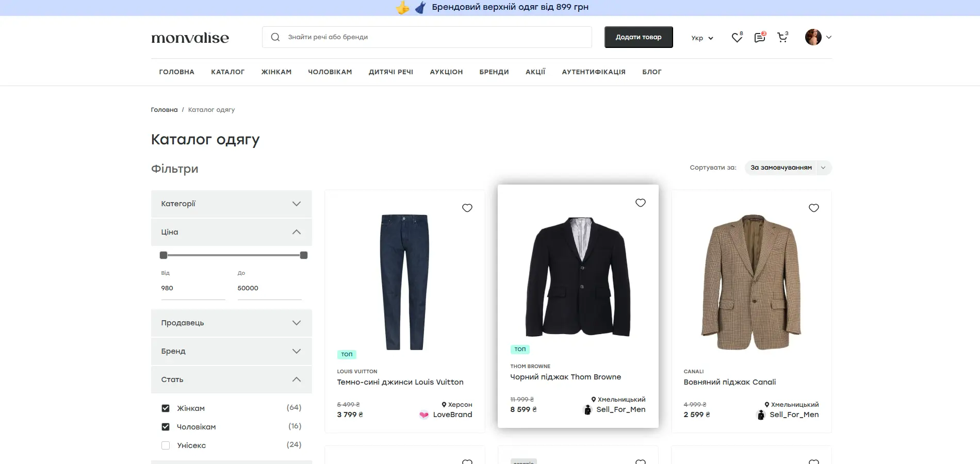The height and width of the screenshot is (464, 980).
Task: Click the search magnifier icon
Action: [275, 37]
